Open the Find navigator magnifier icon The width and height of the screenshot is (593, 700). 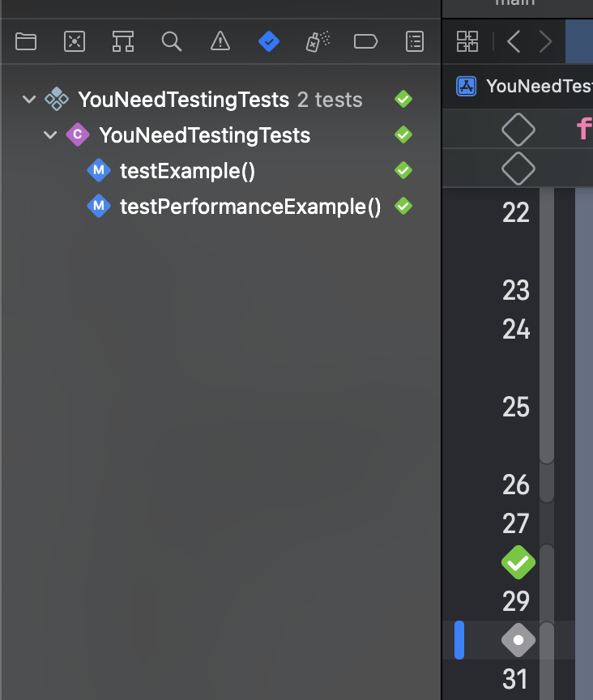point(172,41)
